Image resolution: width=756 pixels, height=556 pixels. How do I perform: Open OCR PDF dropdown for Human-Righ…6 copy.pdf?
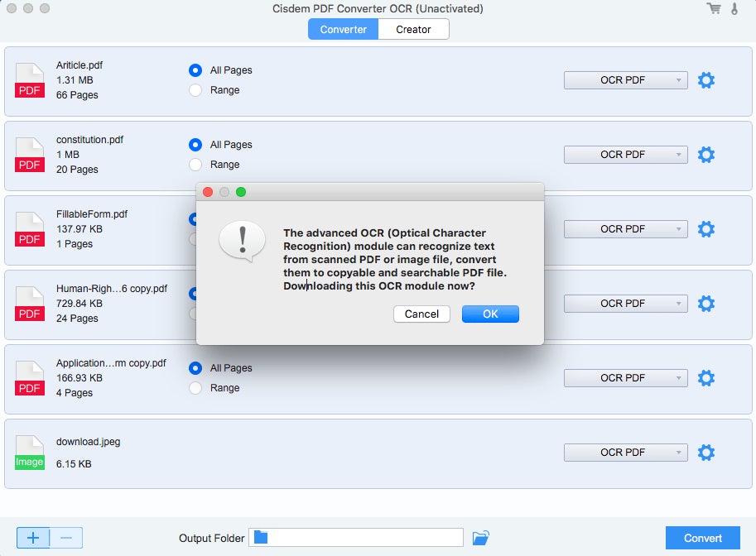point(625,304)
